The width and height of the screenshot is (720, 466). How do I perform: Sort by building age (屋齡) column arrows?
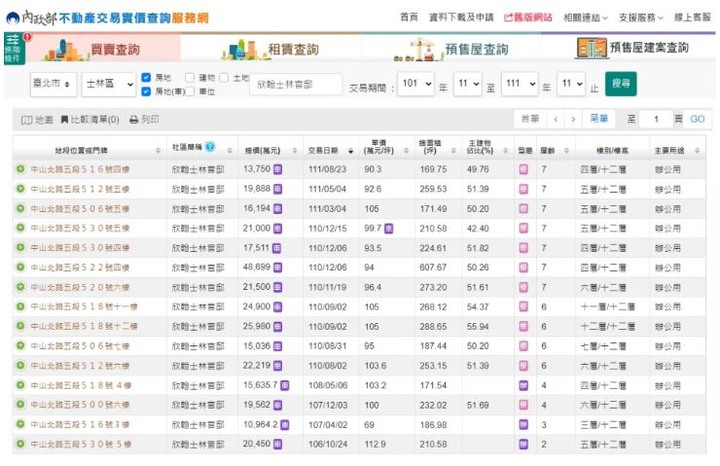click(x=567, y=151)
